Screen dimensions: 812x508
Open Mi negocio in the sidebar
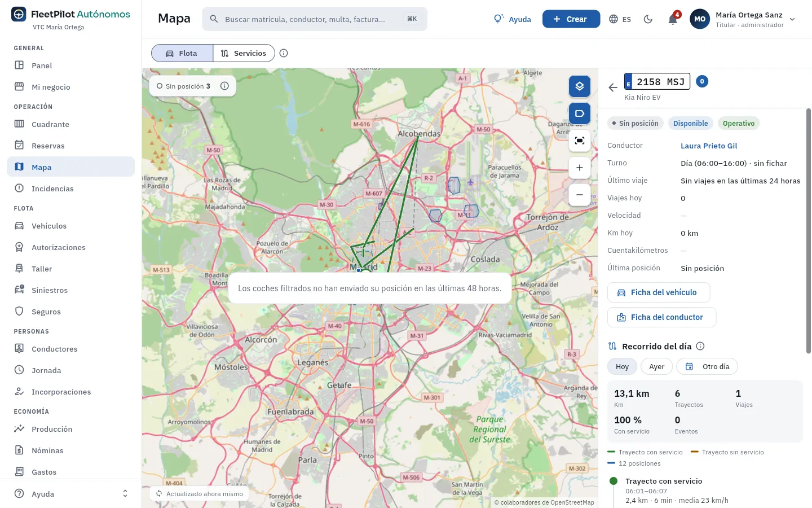point(71,87)
